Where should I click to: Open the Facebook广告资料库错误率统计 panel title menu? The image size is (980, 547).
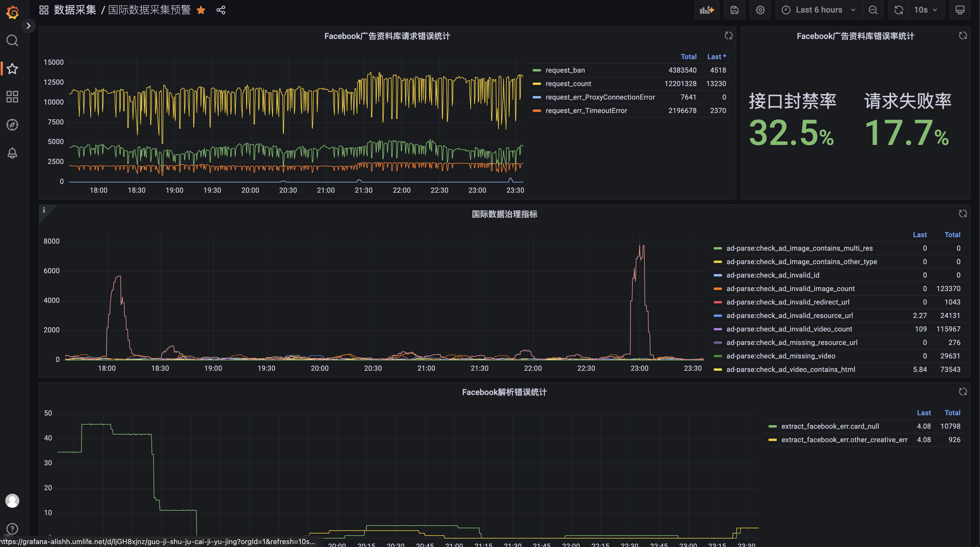pos(855,36)
